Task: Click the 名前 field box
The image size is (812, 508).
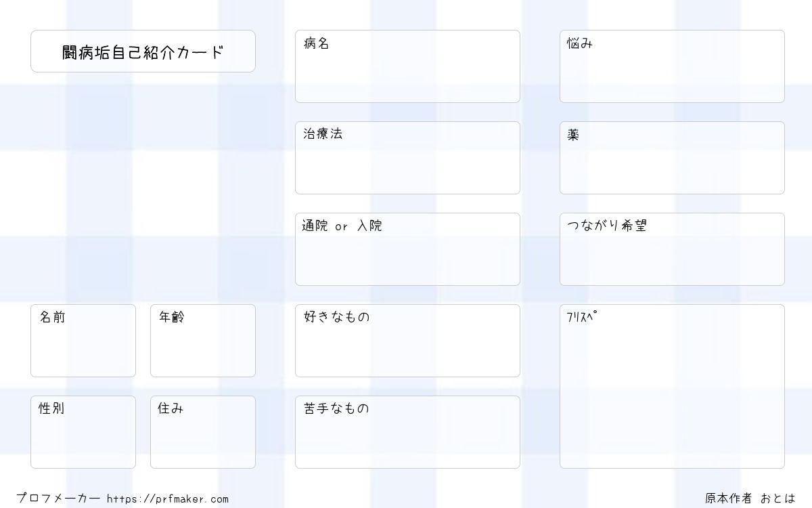Action: click(x=83, y=341)
